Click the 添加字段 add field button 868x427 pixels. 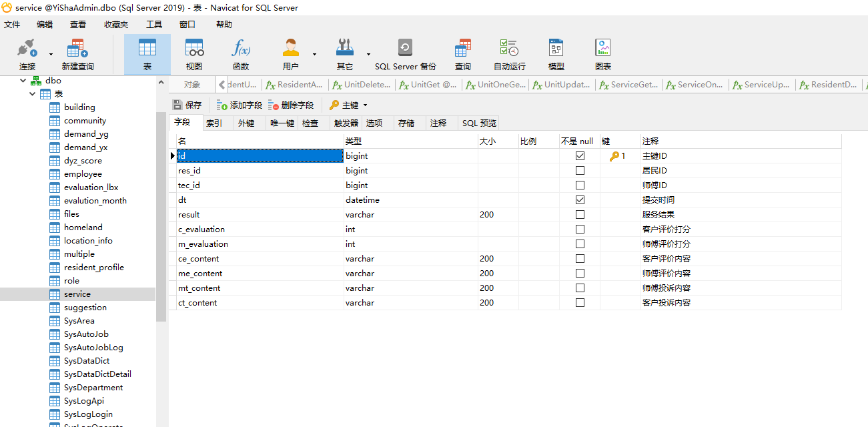(x=240, y=105)
